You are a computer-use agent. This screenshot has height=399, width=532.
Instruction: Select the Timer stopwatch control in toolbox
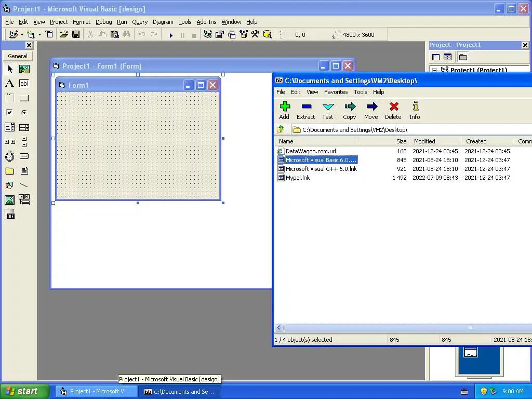10,156
